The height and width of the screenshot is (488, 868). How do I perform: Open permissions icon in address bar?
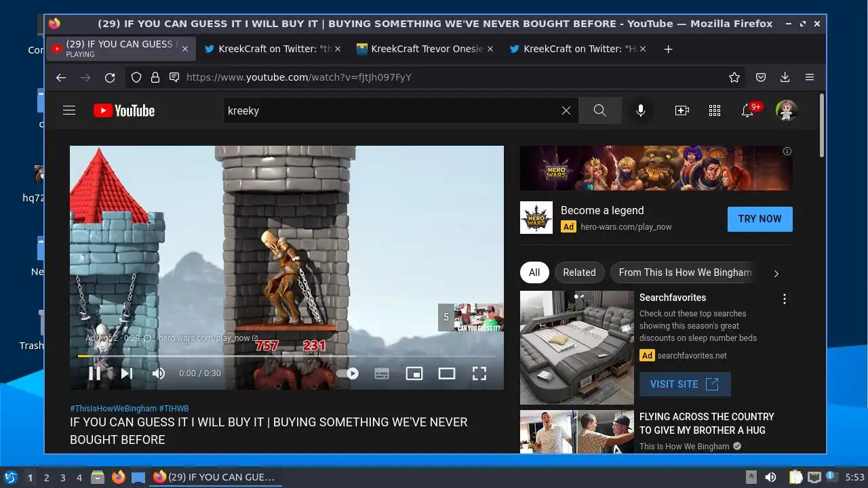coord(174,77)
